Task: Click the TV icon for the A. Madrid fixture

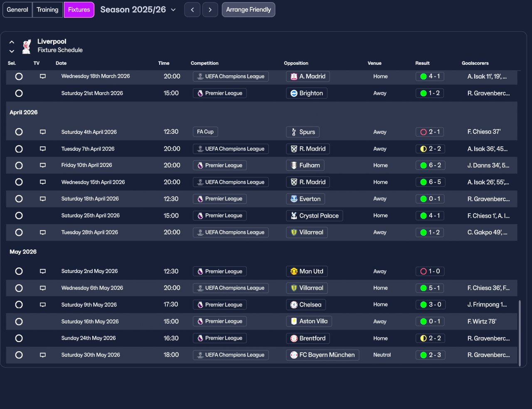Action: click(x=42, y=76)
